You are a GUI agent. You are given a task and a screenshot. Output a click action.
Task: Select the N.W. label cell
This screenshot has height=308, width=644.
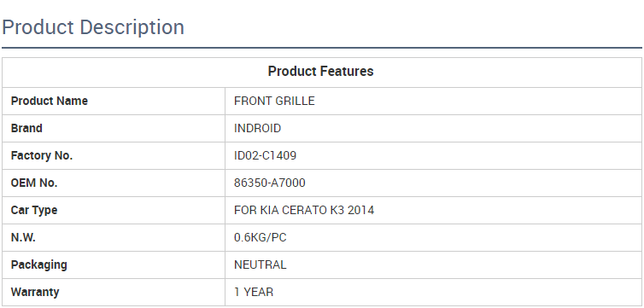(114, 237)
